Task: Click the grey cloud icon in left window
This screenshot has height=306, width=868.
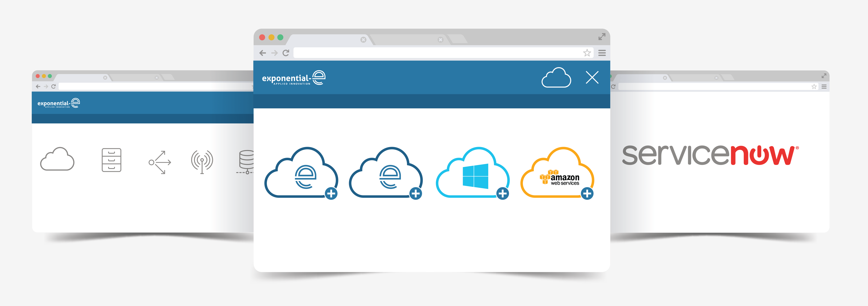Action: pyautogui.click(x=57, y=159)
